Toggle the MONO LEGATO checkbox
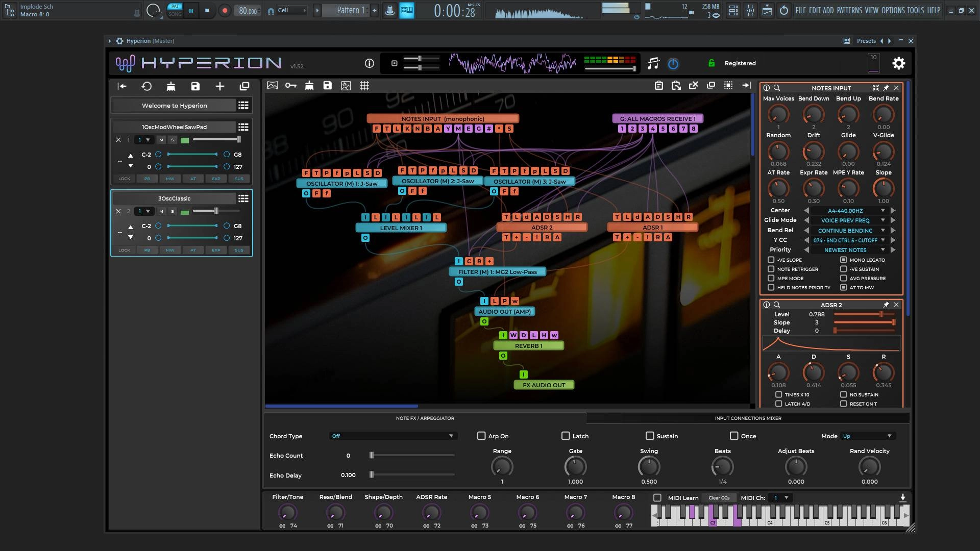Viewport: 980px width, 551px height. [x=843, y=260]
